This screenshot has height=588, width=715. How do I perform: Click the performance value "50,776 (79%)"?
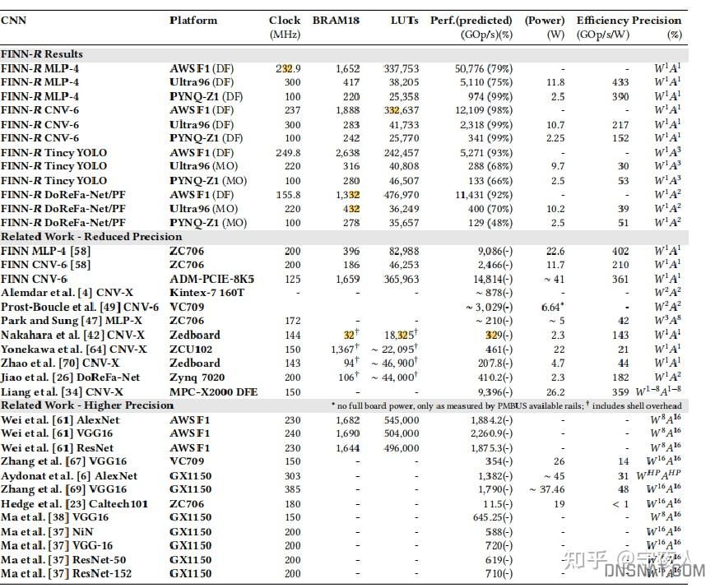click(x=484, y=68)
